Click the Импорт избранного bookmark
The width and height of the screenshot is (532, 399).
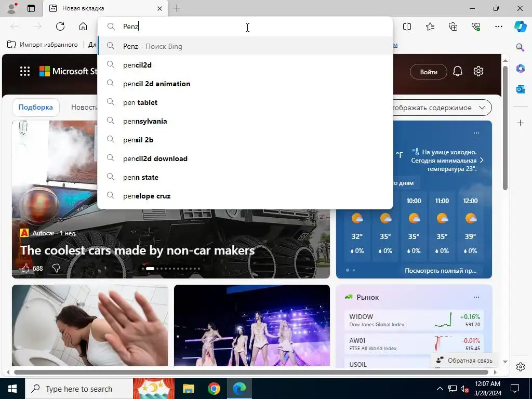tap(43, 45)
